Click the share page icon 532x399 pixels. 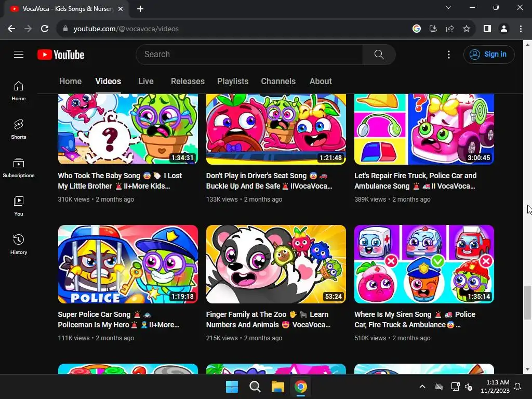[449, 29]
